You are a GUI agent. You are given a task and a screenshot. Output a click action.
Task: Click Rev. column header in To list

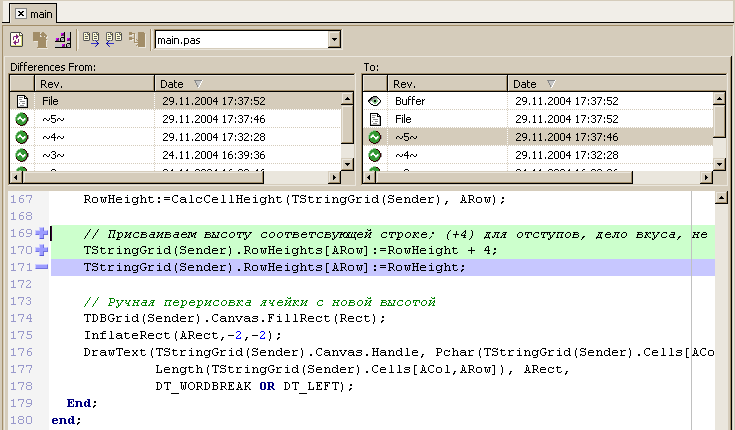click(x=446, y=84)
